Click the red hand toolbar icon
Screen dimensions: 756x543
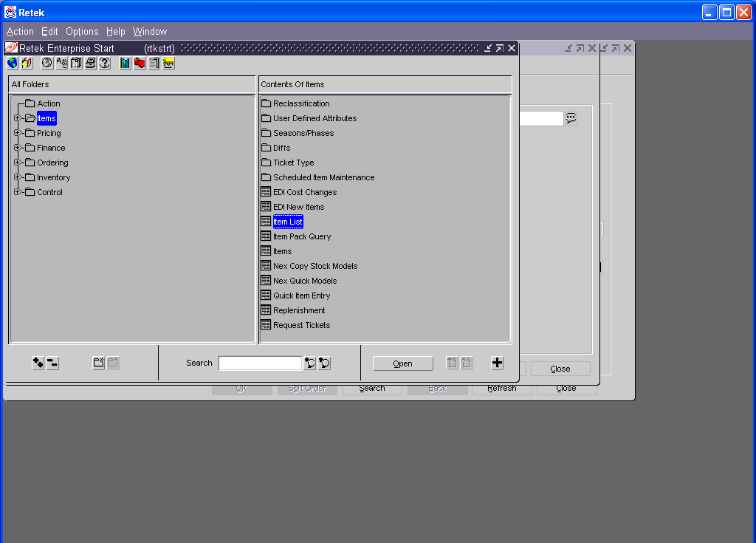click(x=140, y=64)
